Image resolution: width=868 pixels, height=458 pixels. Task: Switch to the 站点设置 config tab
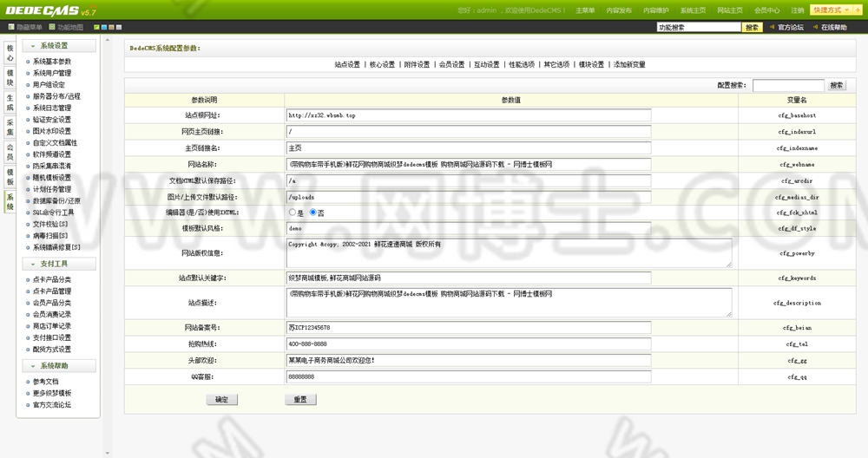347,65
